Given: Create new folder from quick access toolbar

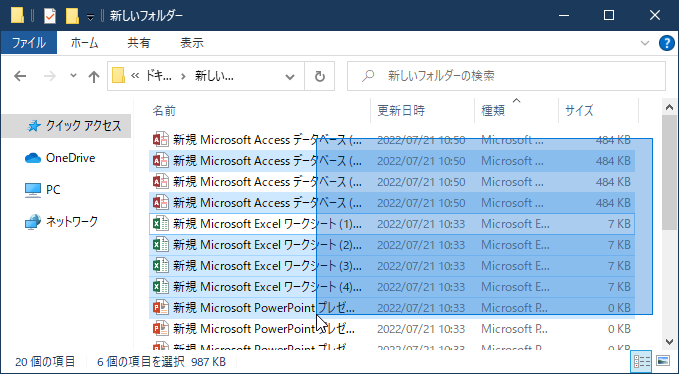Looking at the screenshot, I should pos(72,16).
